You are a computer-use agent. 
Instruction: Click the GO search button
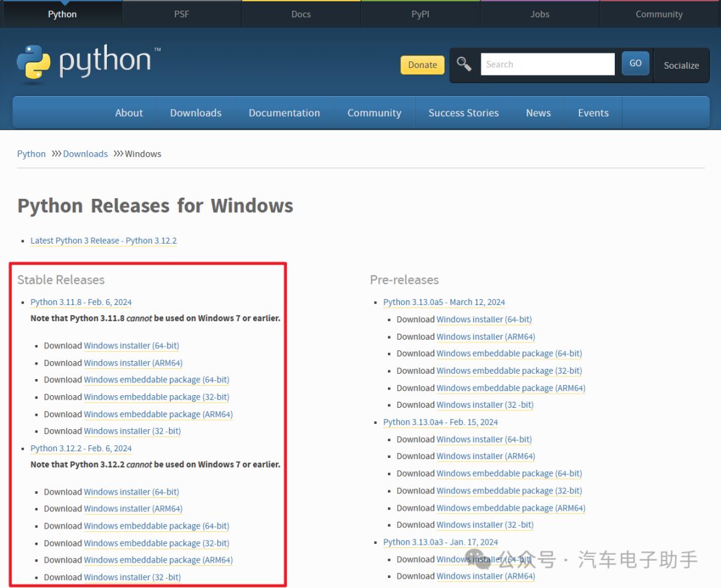636,63
